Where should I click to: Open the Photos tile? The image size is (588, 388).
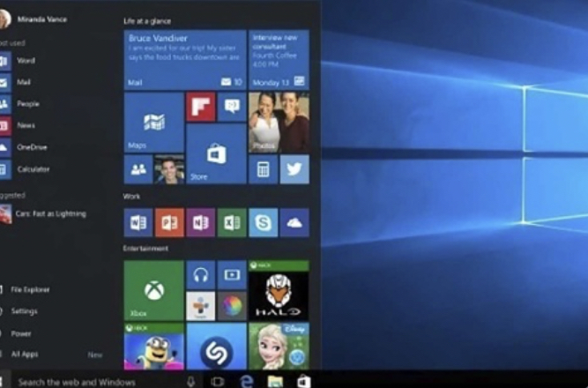point(279,123)
